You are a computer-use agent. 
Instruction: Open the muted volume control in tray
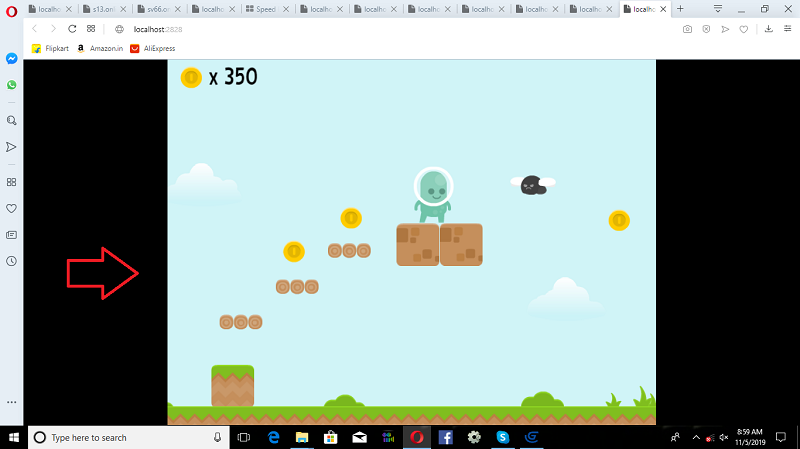(723, 437)
